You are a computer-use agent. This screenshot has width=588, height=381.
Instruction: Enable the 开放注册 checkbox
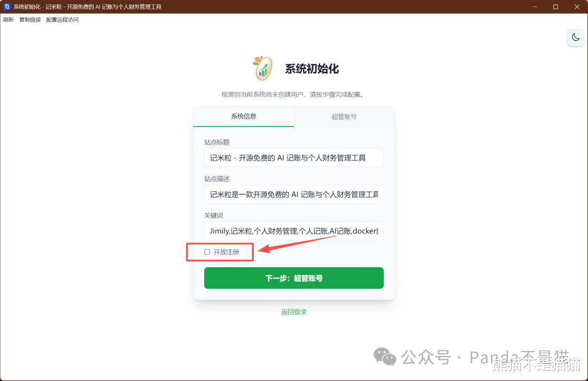point(207,252)
